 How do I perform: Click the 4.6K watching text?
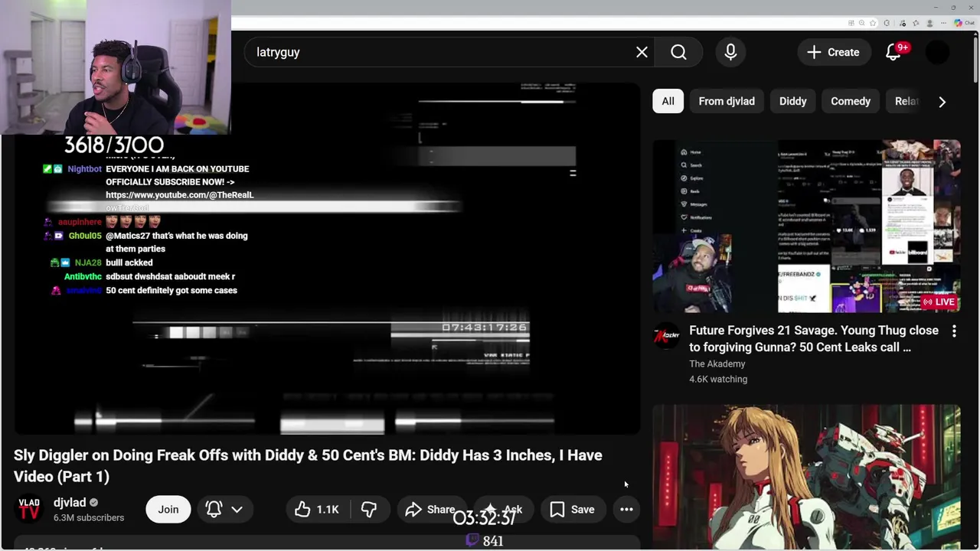click(x=718, y=379)
